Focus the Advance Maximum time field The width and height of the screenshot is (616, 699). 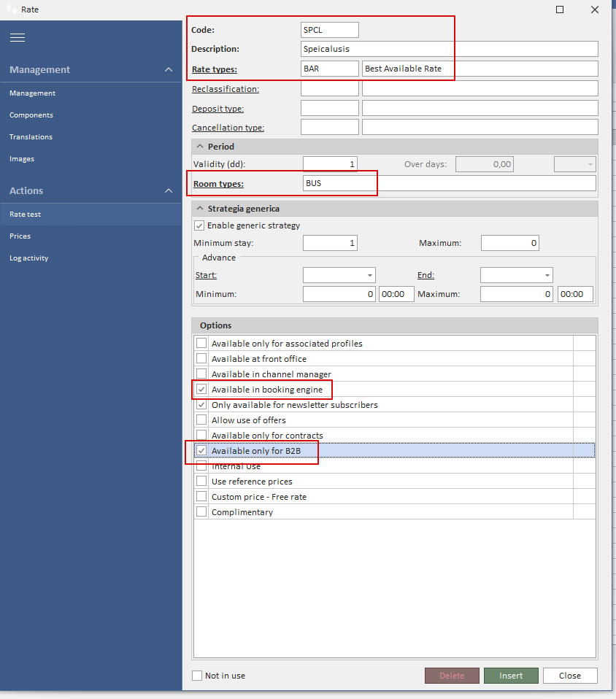point(575,294)
